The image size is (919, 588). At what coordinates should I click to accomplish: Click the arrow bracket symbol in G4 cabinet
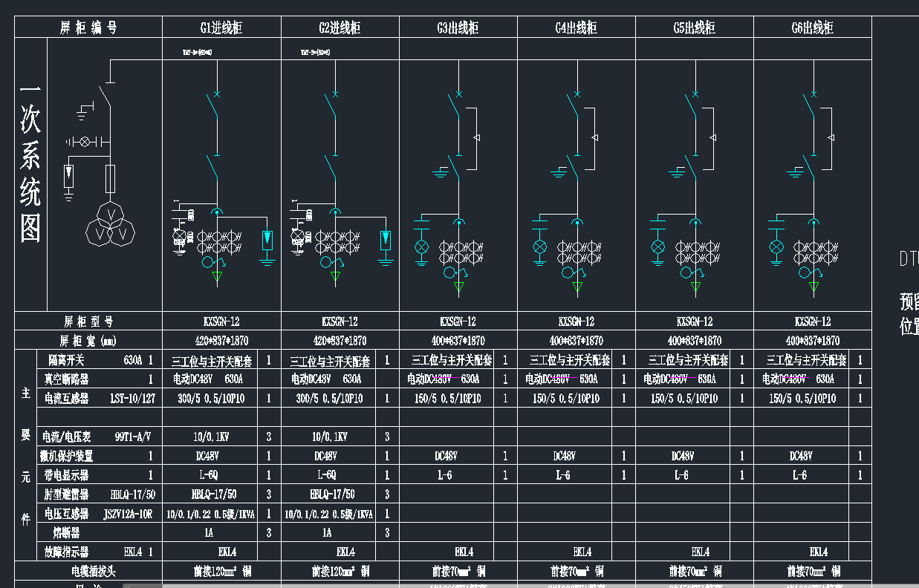click(x=594, y=138)
